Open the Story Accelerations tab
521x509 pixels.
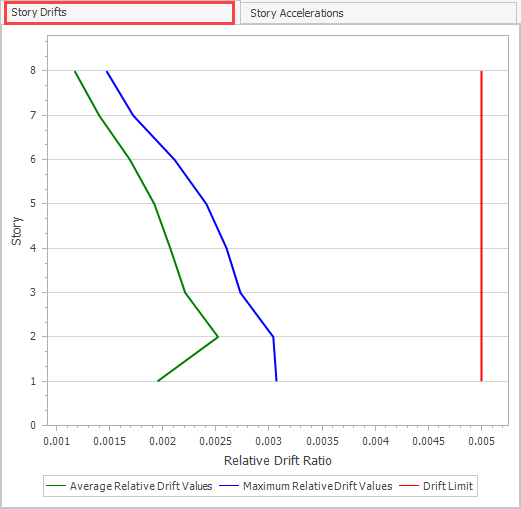[378, 13]
